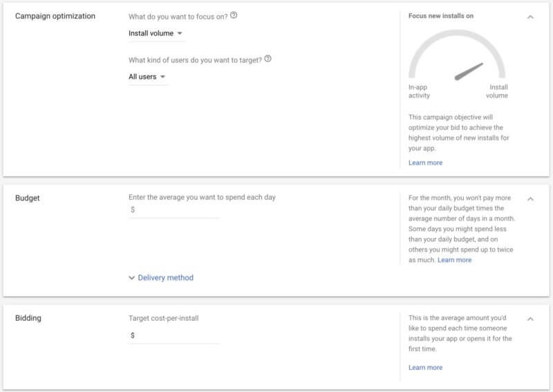
Task: Click the daily budget input field
Action: [x=174, y=209]
